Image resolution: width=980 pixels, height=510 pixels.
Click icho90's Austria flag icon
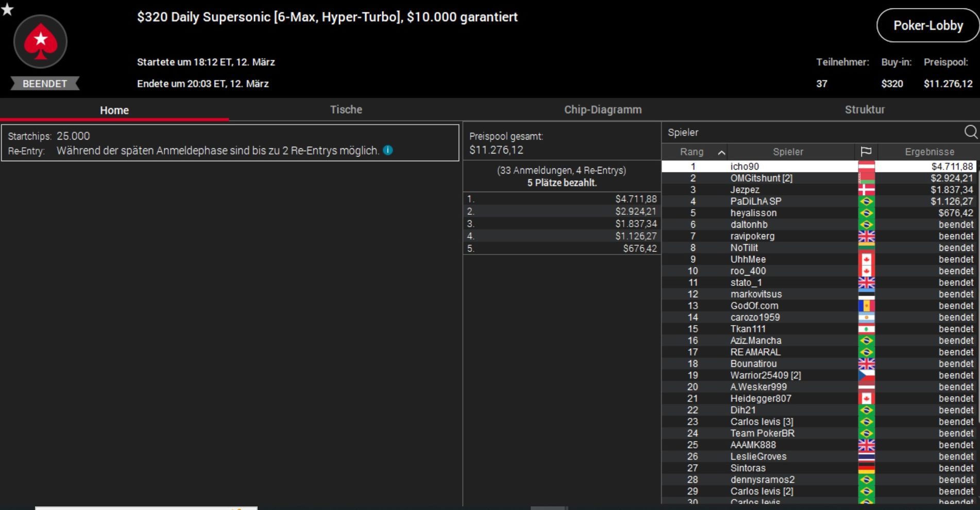[x=866, y=166]
